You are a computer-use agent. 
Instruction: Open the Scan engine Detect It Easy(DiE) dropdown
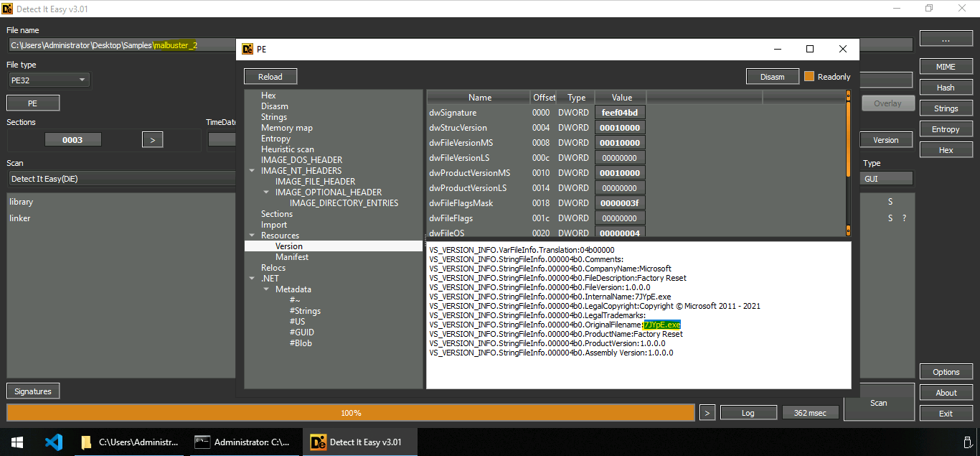pos(122,179)
